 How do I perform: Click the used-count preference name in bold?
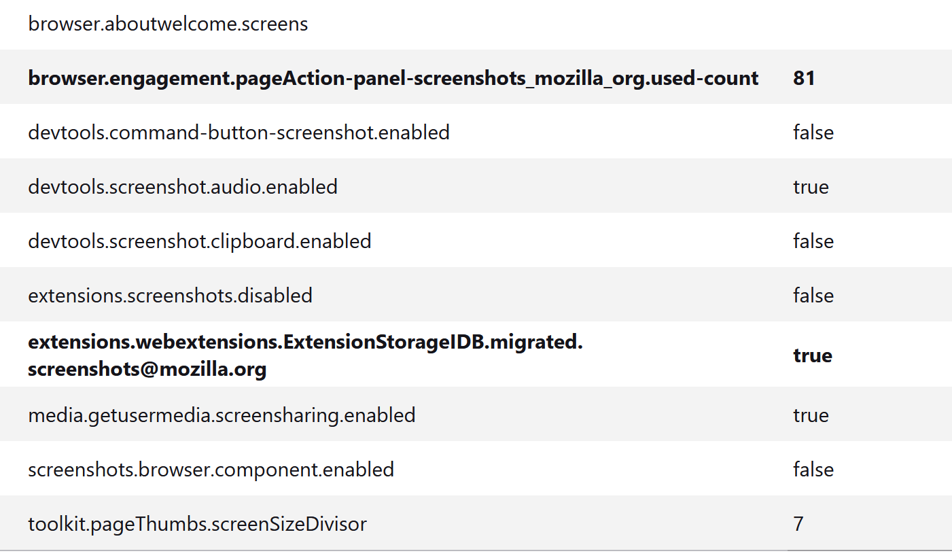pyautogui.click(x=393, y=78)
